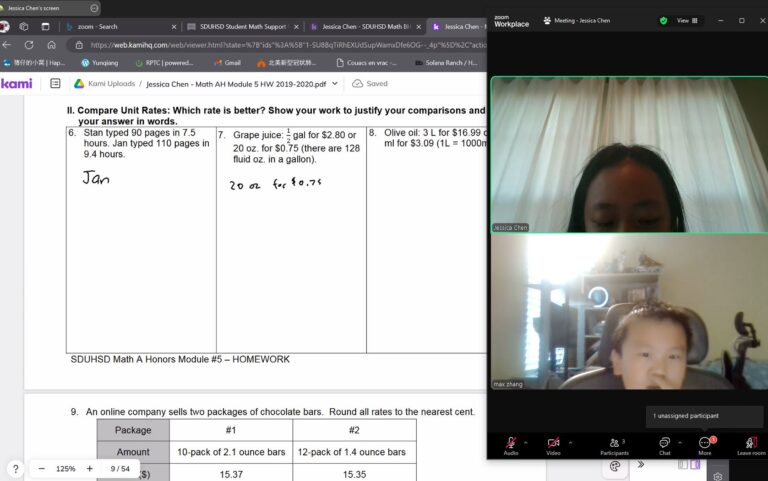768x481 pixels.
Task: Open the RPTC bookmark
Action: point(164,63)
